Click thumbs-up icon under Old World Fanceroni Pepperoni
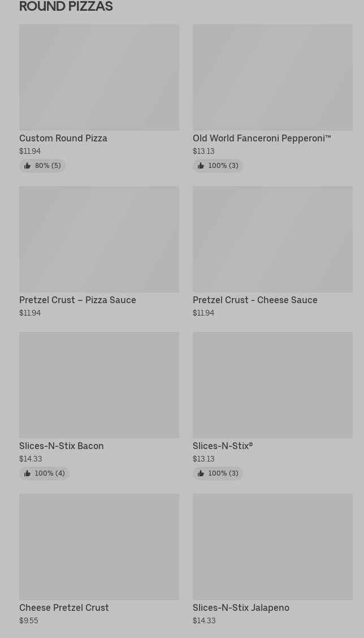This screenshot has width=364, height=638. tap(201, 166)
